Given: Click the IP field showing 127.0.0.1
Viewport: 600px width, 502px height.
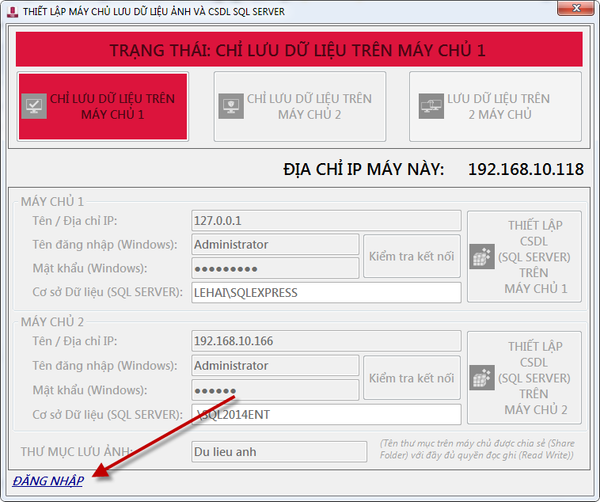Looking at the screenshot, I should 326,221.
